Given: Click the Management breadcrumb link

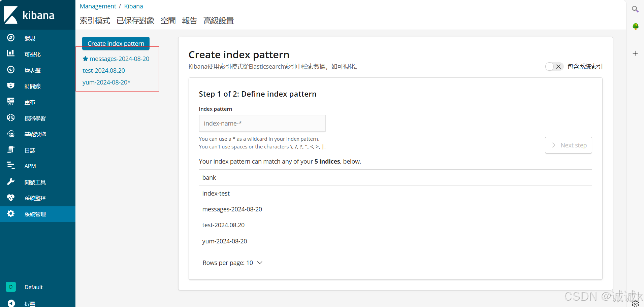Looking at the screenshot, I should (98, 6).
